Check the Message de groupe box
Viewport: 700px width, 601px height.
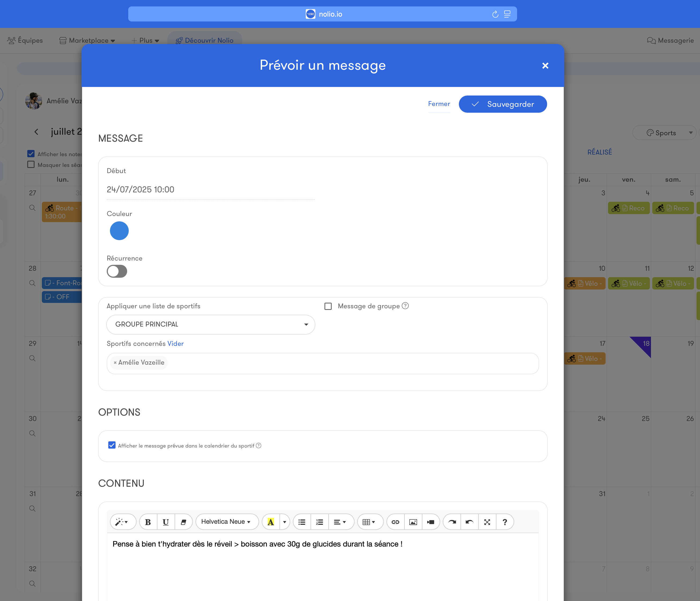pos(328,306)
